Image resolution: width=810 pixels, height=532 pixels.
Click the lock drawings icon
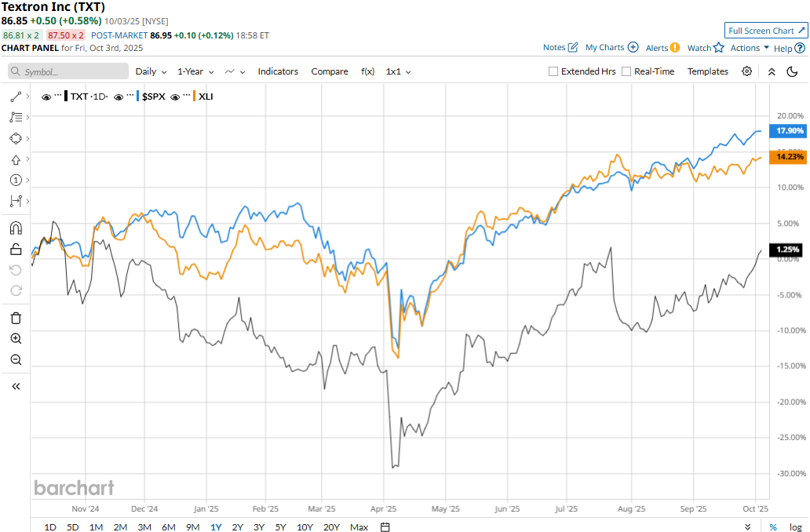coord(16,249)
